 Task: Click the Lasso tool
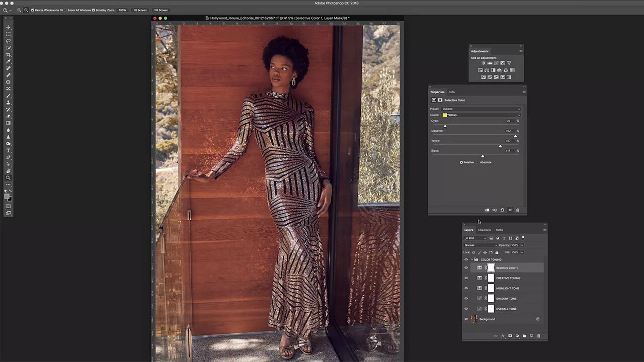pyautogui.click(x=8, y=41)
